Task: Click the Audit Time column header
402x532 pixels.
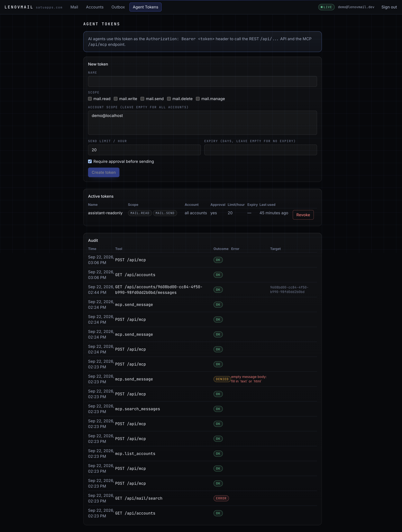Action: click(x=92, y=249)
